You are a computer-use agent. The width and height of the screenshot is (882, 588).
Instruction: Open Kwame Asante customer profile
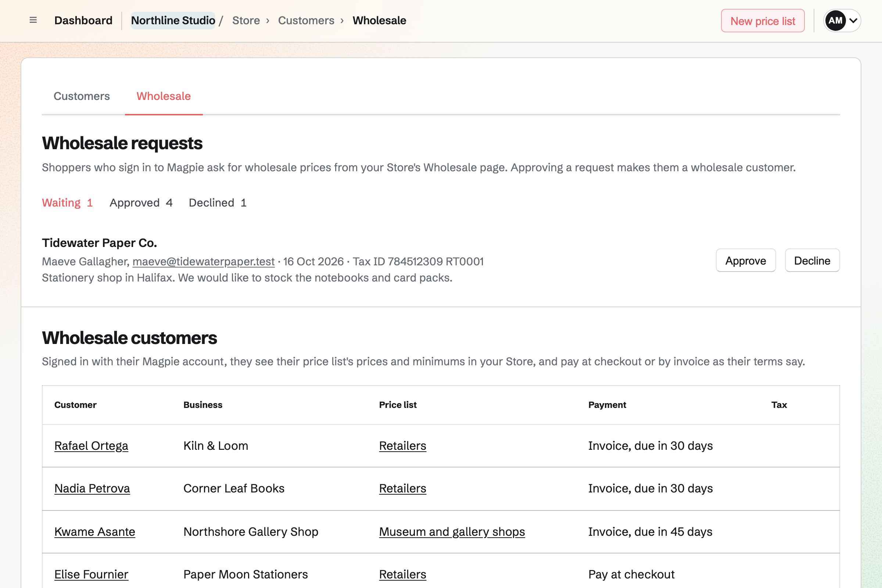[x=94, y=532]
